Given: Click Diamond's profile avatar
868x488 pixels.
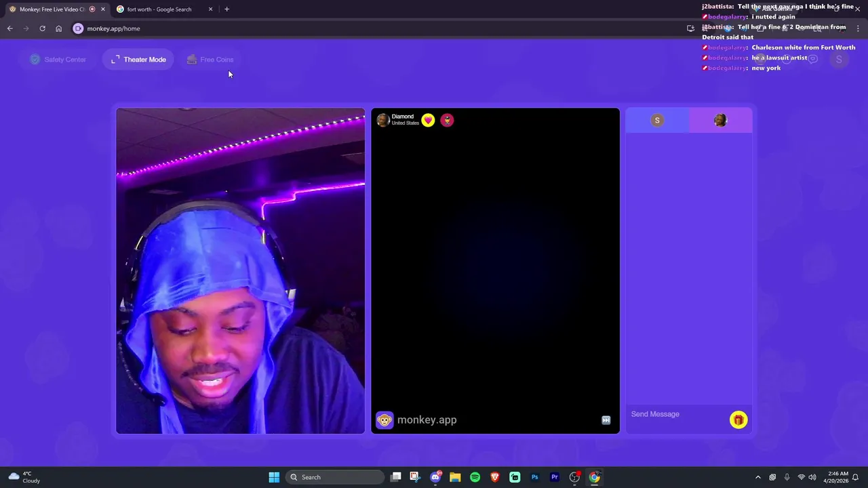Looking at the screenshot, I should [383, 120].
